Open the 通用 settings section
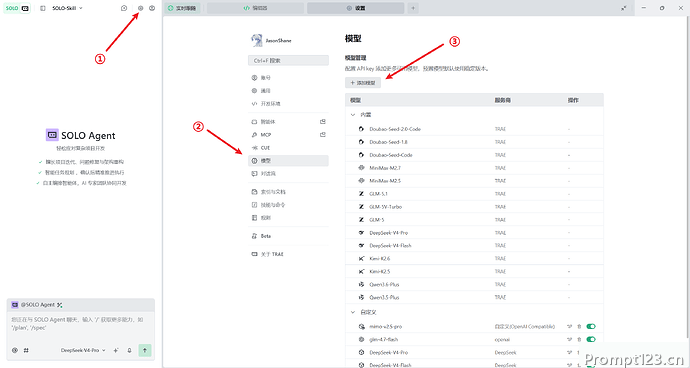Viewport: 690px width, 368px height. (288, 91)
